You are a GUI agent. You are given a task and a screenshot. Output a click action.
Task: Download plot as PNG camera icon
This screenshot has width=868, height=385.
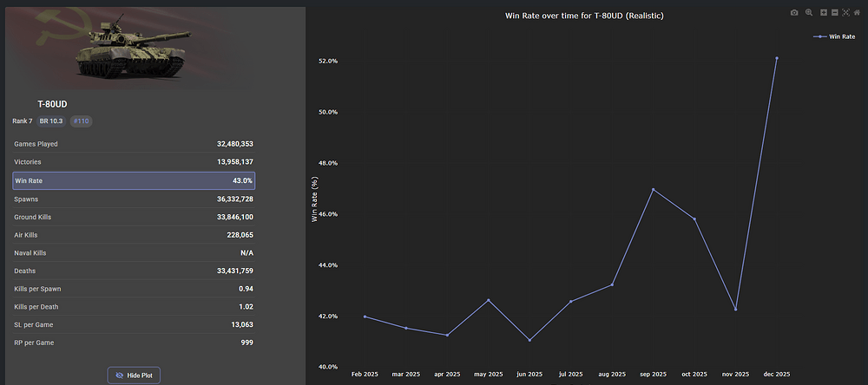coord(794,13)
